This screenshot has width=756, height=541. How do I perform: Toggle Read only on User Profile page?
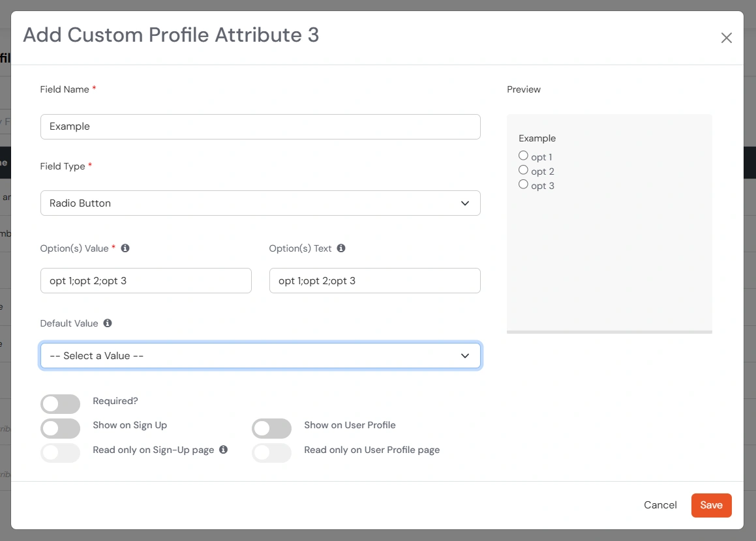pyautogui.click(x=271, y=453)
